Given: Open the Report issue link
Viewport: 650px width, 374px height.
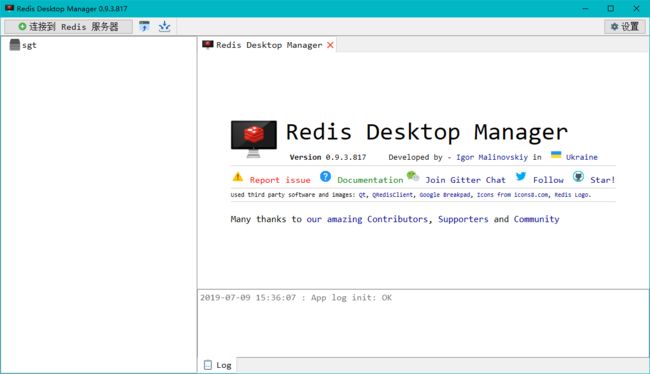Looking at the screenshot, I should [x=280, y=180].
